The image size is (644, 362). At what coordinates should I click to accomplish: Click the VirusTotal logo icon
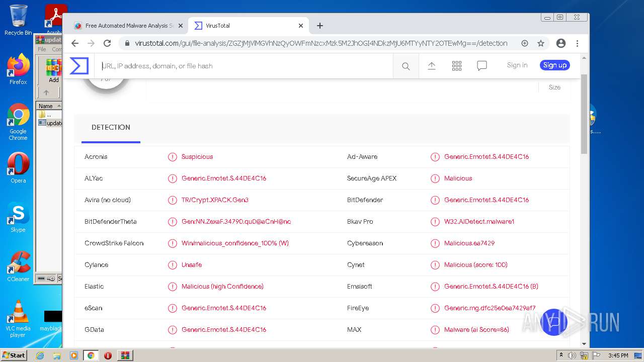pos(79,66)
